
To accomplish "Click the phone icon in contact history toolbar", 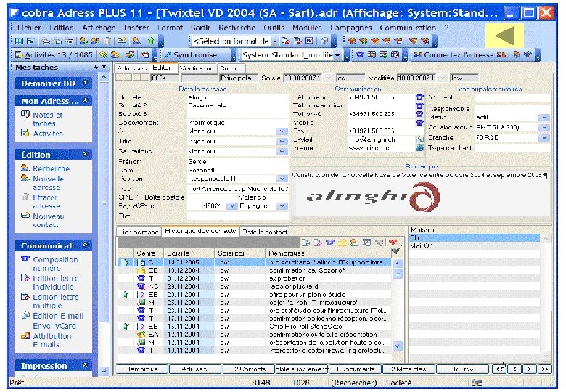I will (x=329, y=242).
